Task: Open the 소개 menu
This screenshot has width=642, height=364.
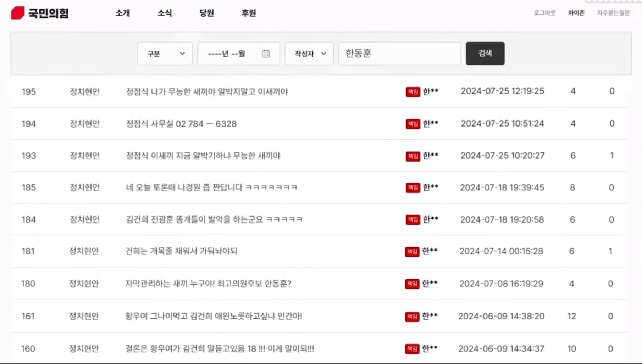Action: (x=123, y=13)
